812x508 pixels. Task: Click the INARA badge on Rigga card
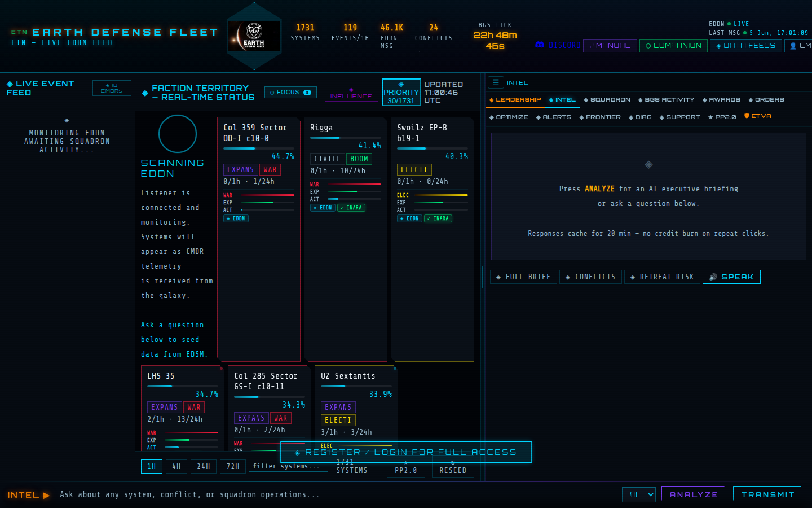[x=351, y=208]
